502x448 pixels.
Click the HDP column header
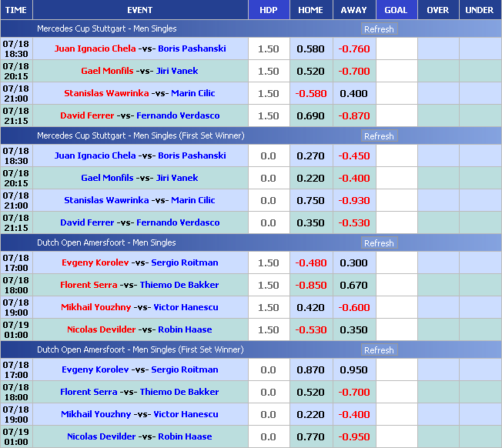click(x=269, y=10)
